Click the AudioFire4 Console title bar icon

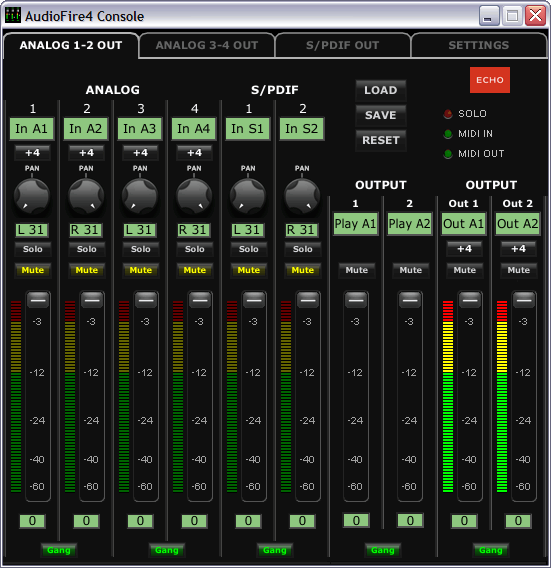13,16
